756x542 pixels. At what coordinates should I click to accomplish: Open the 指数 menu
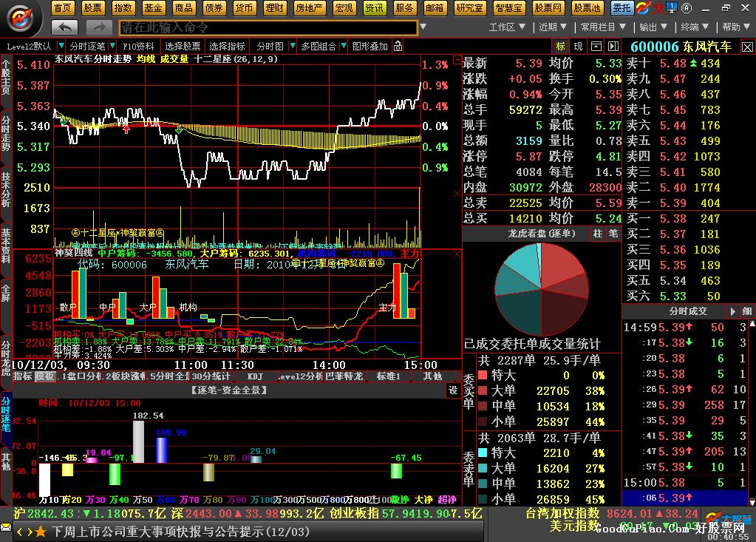123,7
